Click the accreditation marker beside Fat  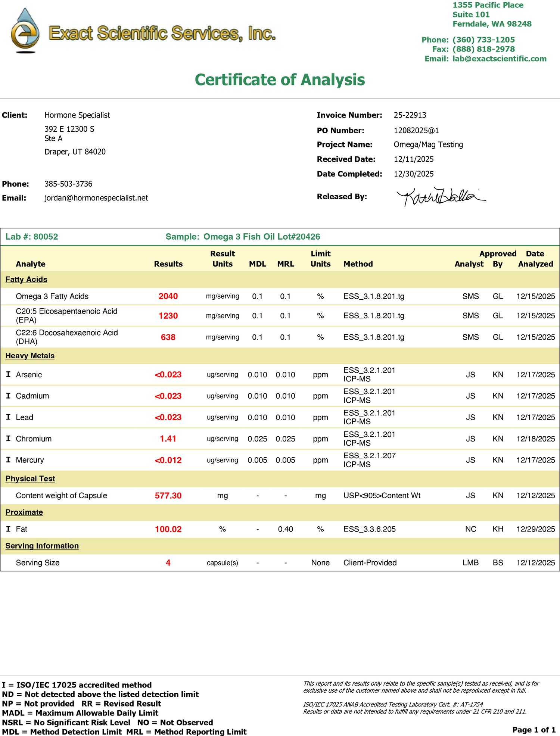(x=8, y=529)
